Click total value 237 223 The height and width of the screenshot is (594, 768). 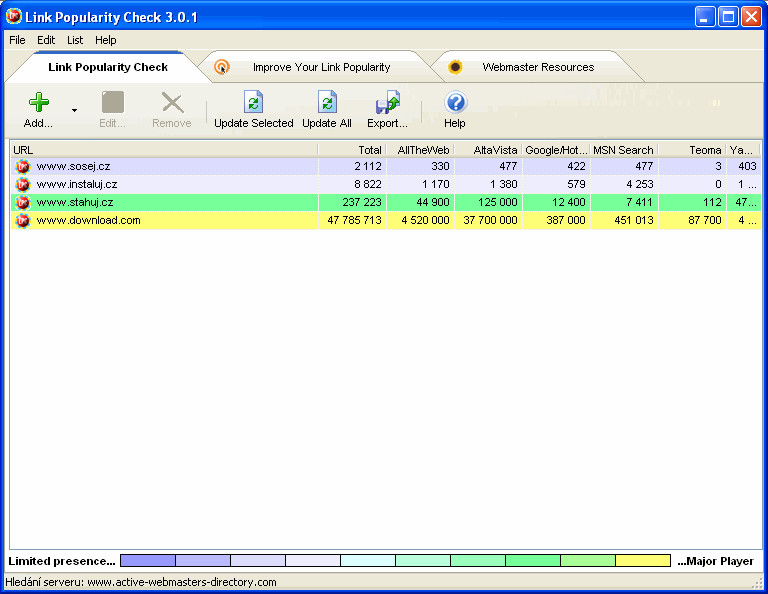tap(362, 202)
